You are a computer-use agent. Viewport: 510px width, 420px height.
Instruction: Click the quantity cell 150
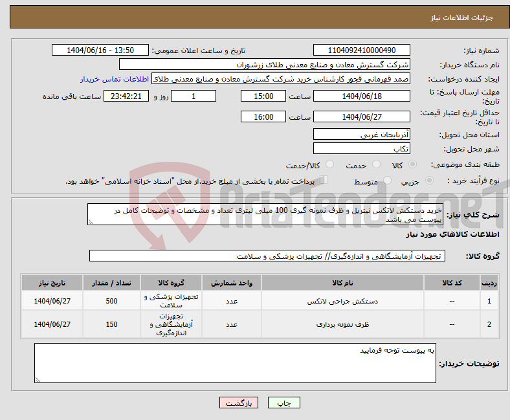(x=111, y=324)
